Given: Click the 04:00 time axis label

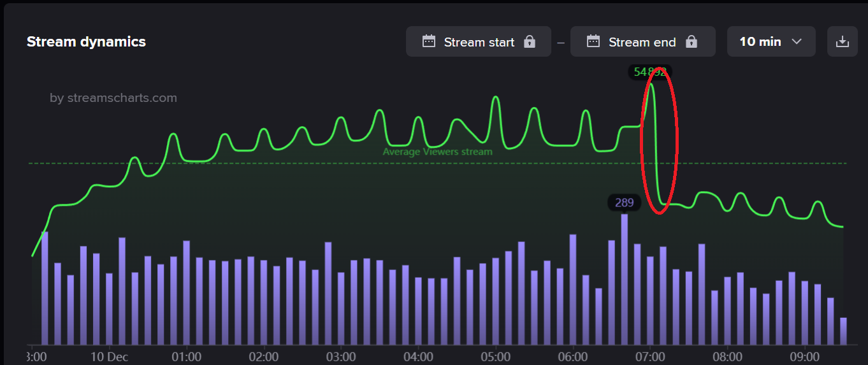Looking at the screenshot, I should [418, 356].
